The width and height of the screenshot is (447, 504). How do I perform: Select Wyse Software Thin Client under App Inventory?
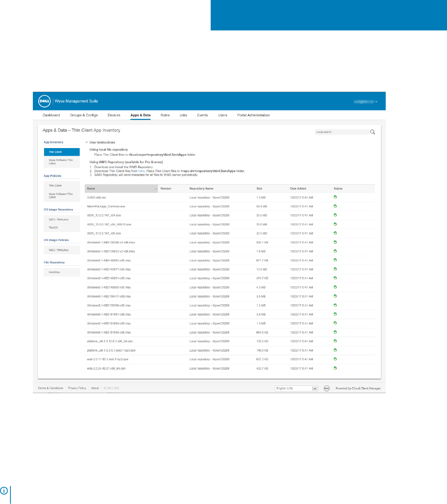coord(62,162)
